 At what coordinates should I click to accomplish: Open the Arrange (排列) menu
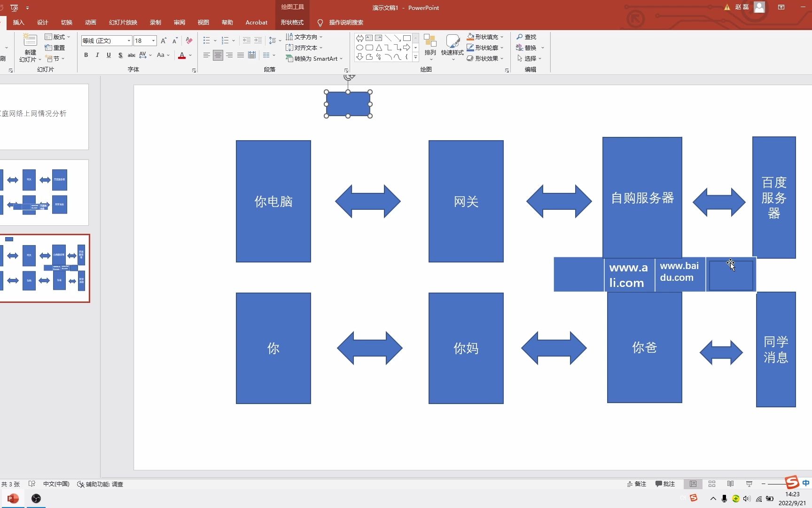[x=430, y=48]
